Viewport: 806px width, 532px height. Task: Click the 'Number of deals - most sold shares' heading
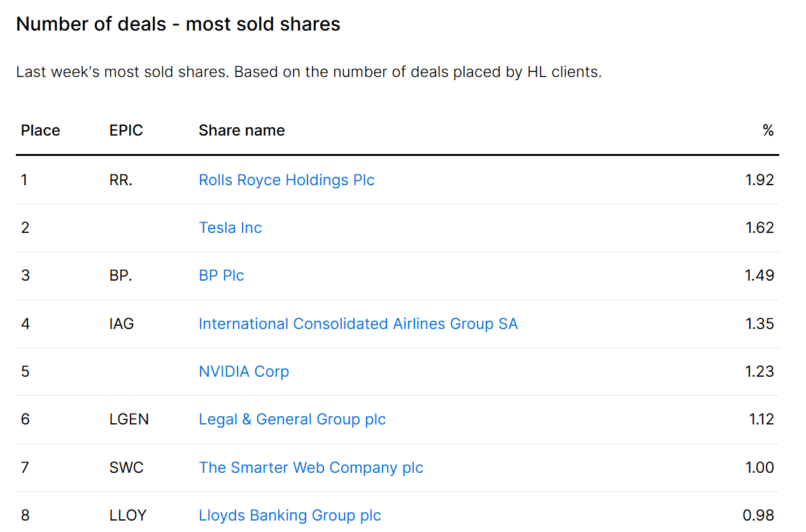click(178, 24)
